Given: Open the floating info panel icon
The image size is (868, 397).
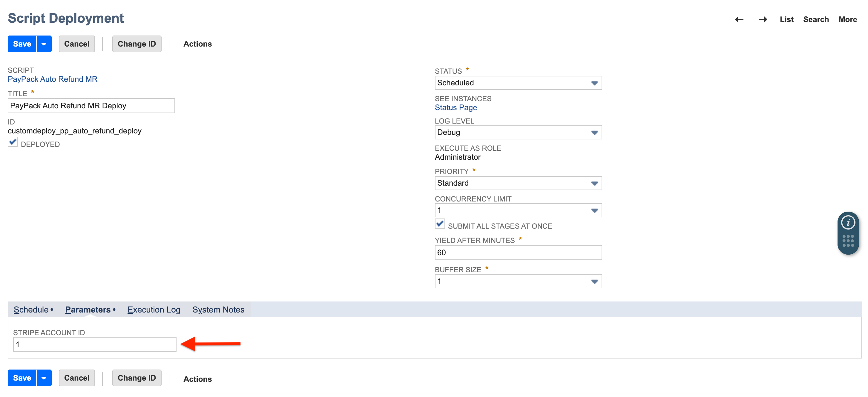Looking at the screenshot, I should 849,222.
